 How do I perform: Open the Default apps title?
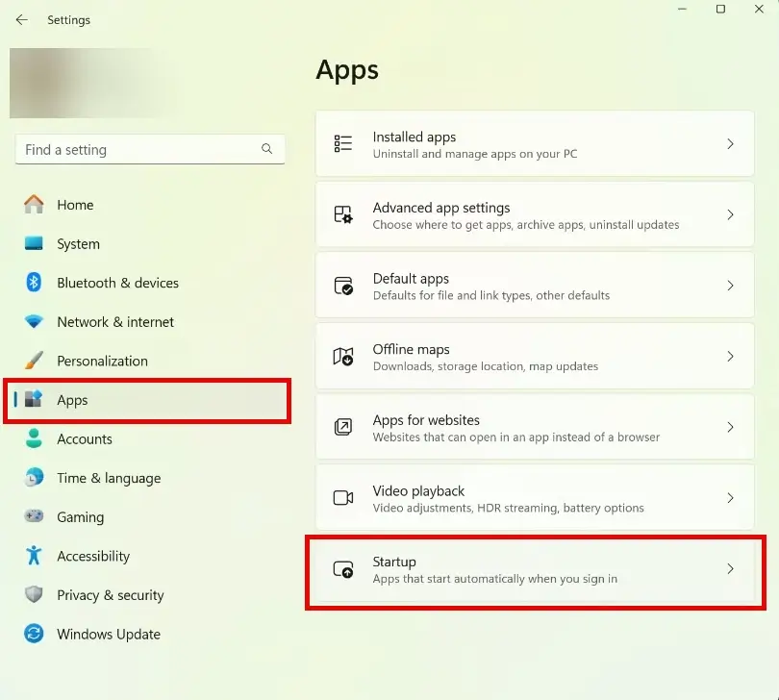coord(411,279)
